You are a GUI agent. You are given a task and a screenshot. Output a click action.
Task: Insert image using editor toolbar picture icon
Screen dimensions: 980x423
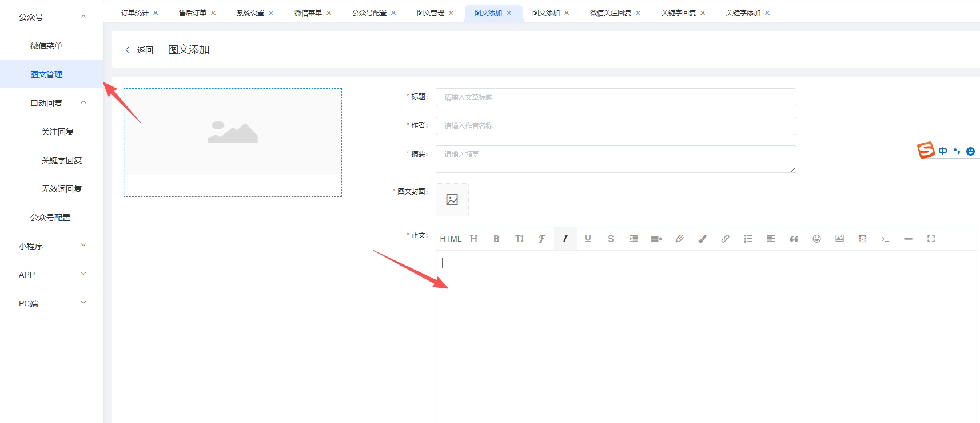tap(839, 239)
